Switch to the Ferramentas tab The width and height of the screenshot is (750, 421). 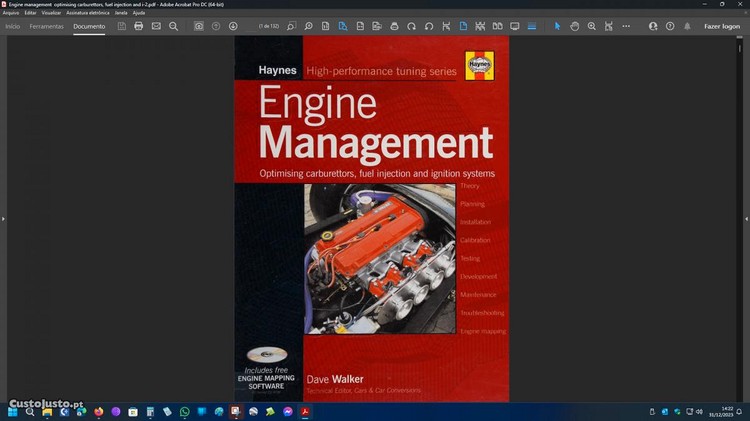pos(46,26)
